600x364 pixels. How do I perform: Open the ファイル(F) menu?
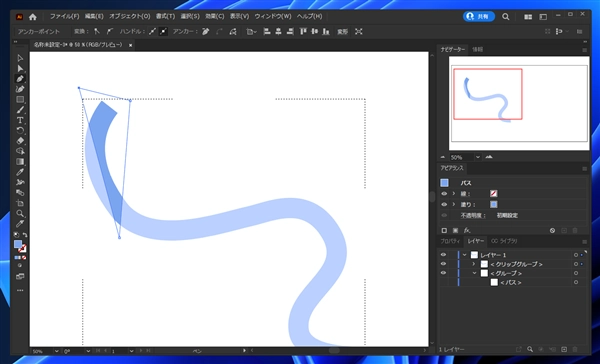pyautogui.click(x=64, y=16)
